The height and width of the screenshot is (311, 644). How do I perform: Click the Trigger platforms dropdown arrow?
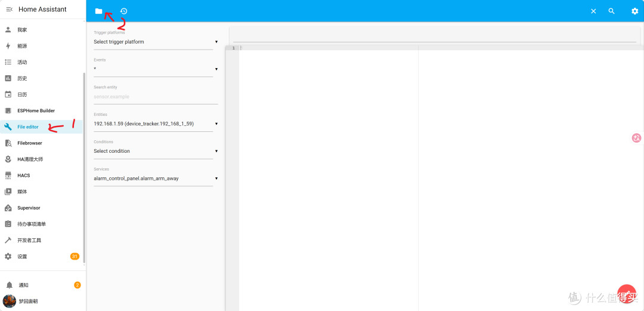point(216,42)
